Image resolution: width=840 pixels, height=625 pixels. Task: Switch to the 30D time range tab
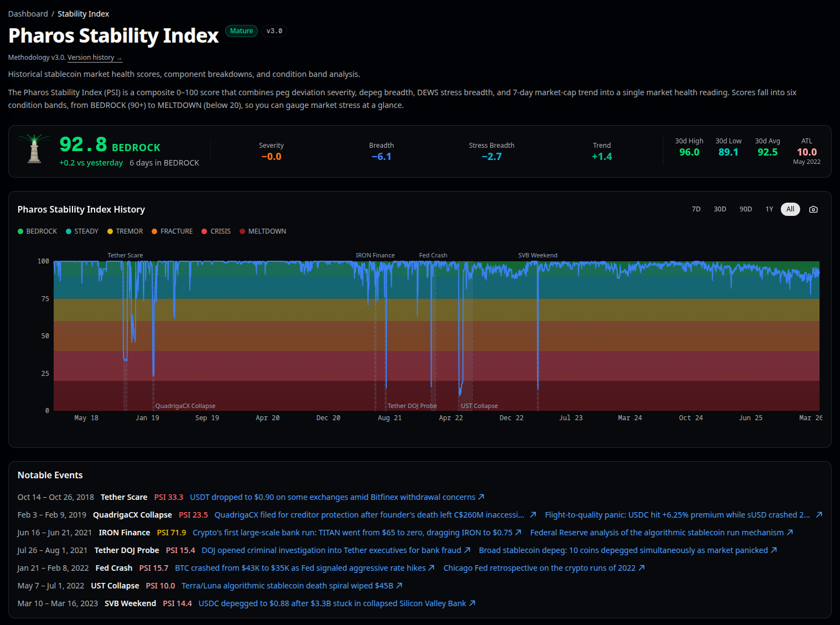click(x=720, y=209)
